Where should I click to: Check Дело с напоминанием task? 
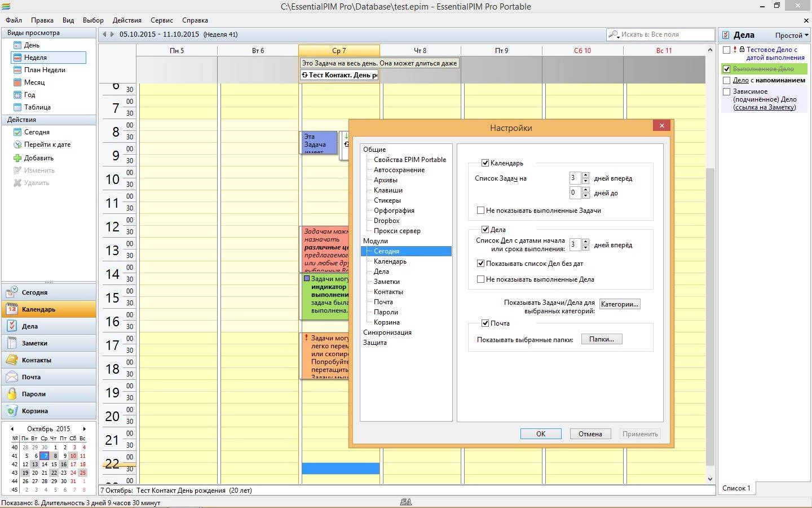pos(726,80)
